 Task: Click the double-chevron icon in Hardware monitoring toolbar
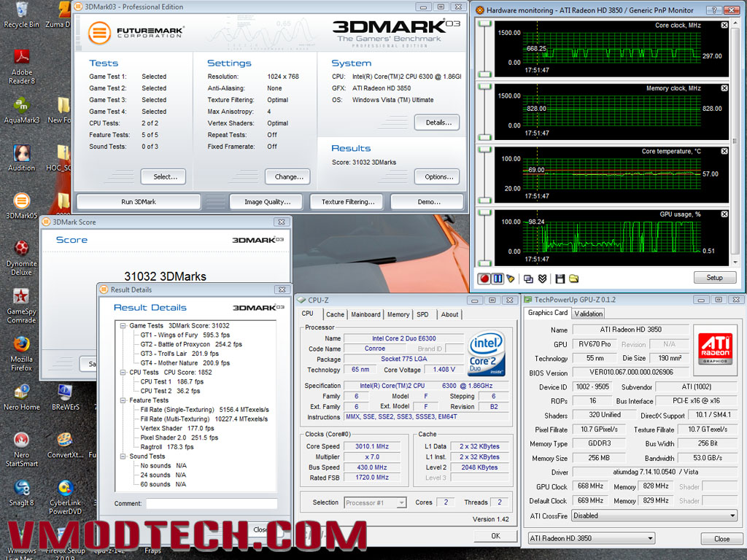click(x=542, y=279)
